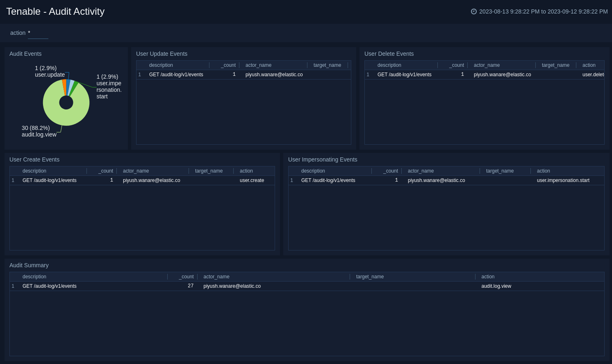Sort User Update Events by _count column

(x=228, y=65)
